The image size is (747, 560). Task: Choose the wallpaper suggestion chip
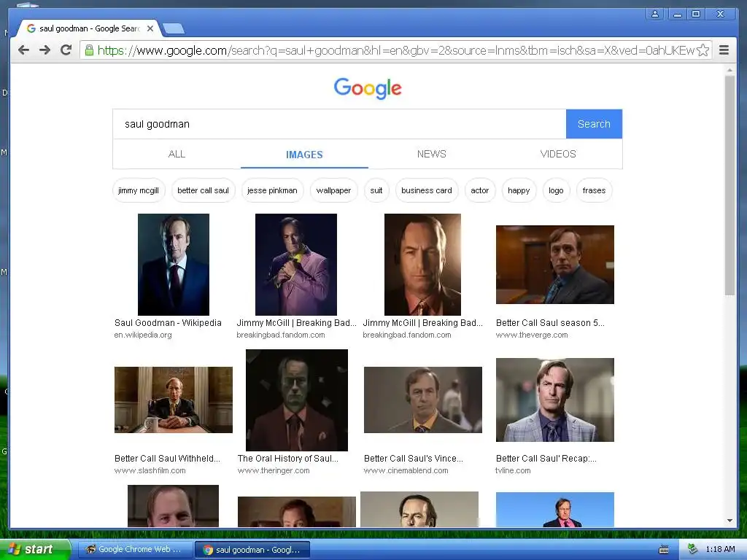click(333, 190)
